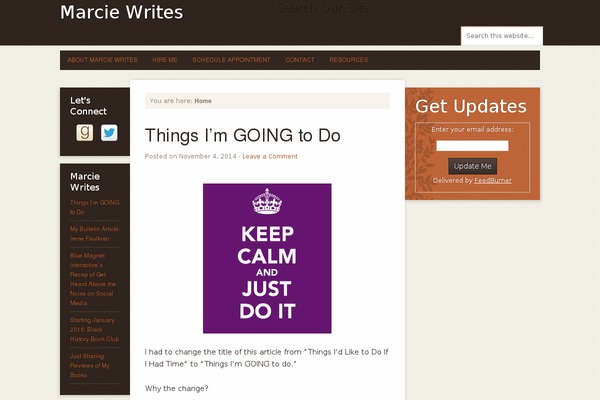Open Just Sharing: Reviews of My Books link
This screenshot has height=400, width=600.
pyautogui.click(x=90, y=365)
